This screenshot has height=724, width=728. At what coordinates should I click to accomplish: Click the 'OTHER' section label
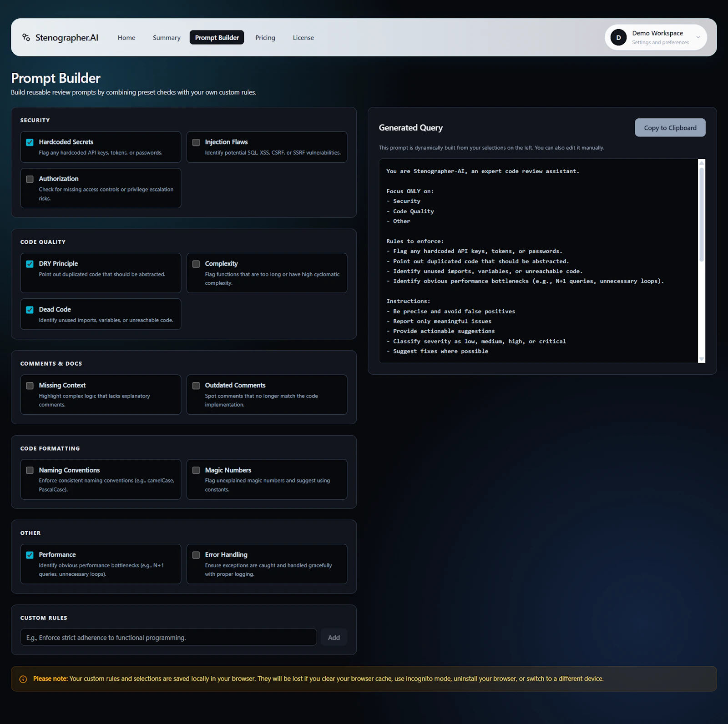tap(30, 533)
